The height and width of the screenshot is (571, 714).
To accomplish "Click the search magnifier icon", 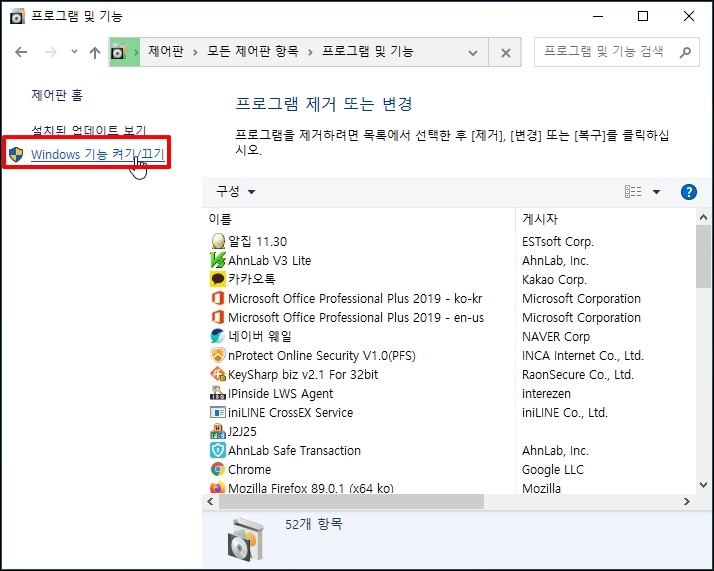I will (x=685, y=52).
